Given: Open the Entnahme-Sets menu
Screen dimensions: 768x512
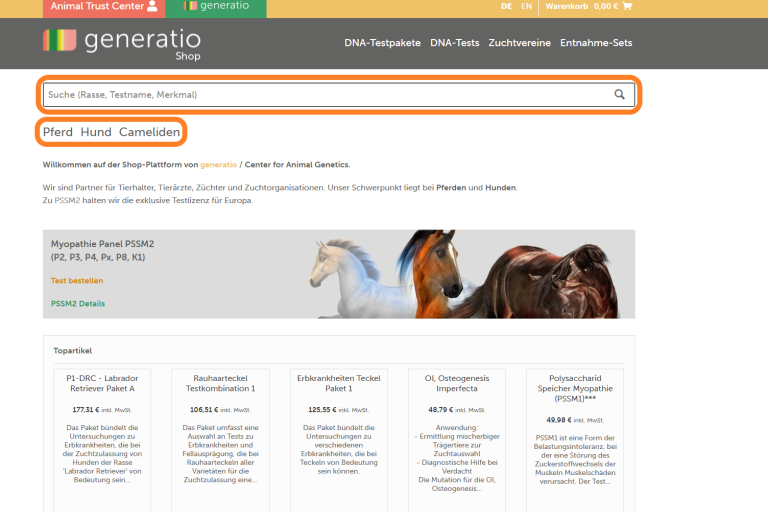Looking at the screenshot, I should point(596,43).
